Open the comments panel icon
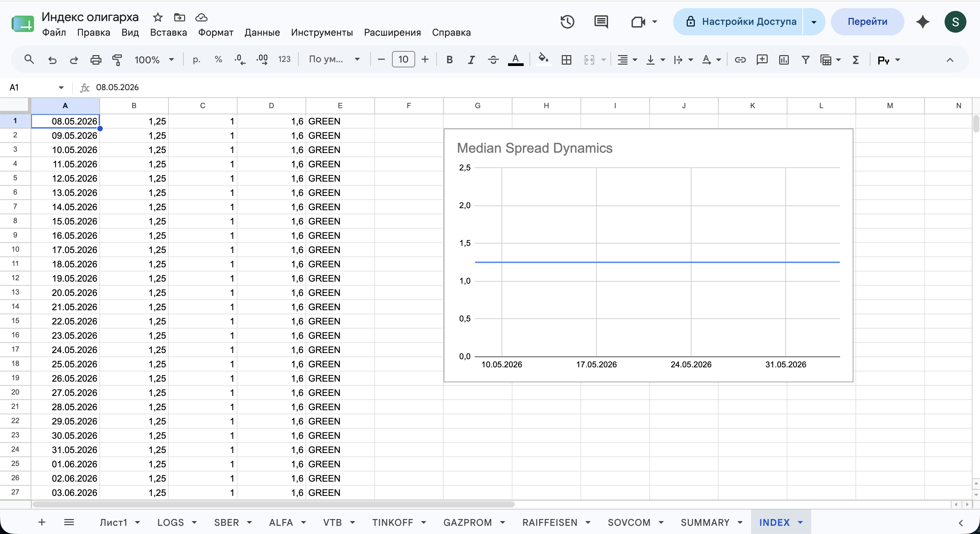Viewport: 980px width, 534px height. coord(601,22)
